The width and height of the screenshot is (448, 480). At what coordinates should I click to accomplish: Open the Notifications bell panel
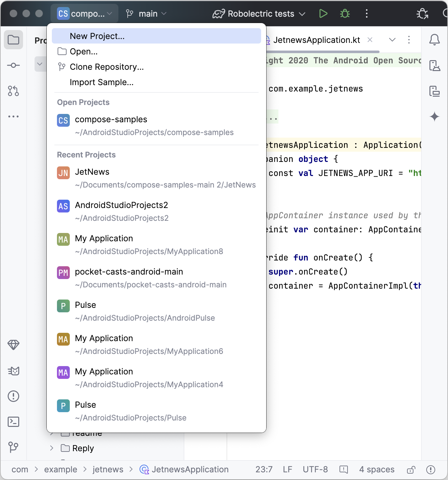[x=434, y=40]
